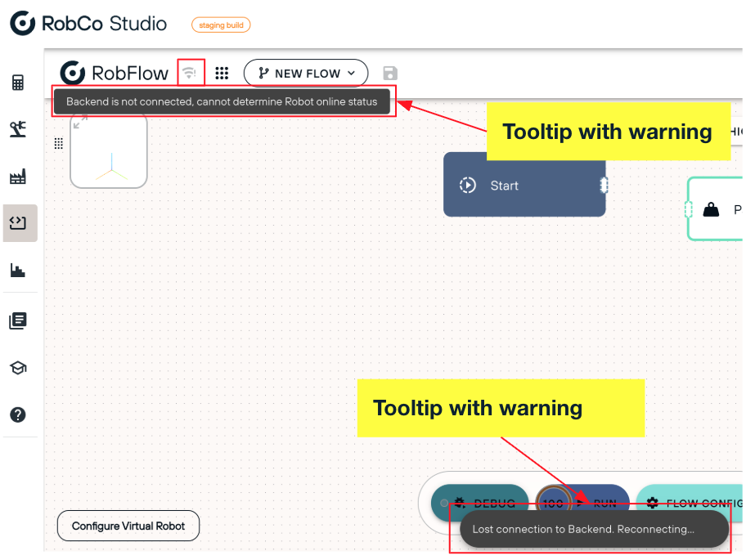Open the help question mark icon
The image size is (755, 560).
18,414
